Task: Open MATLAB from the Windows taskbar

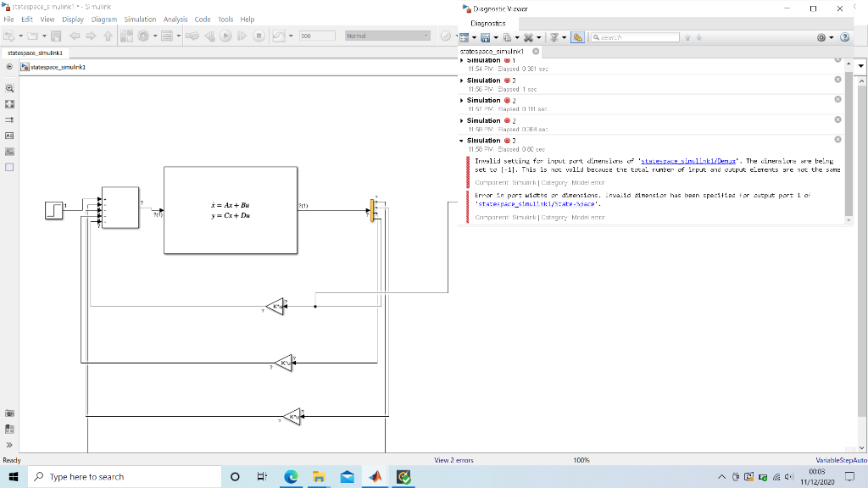Action: (x=376, y=476)
